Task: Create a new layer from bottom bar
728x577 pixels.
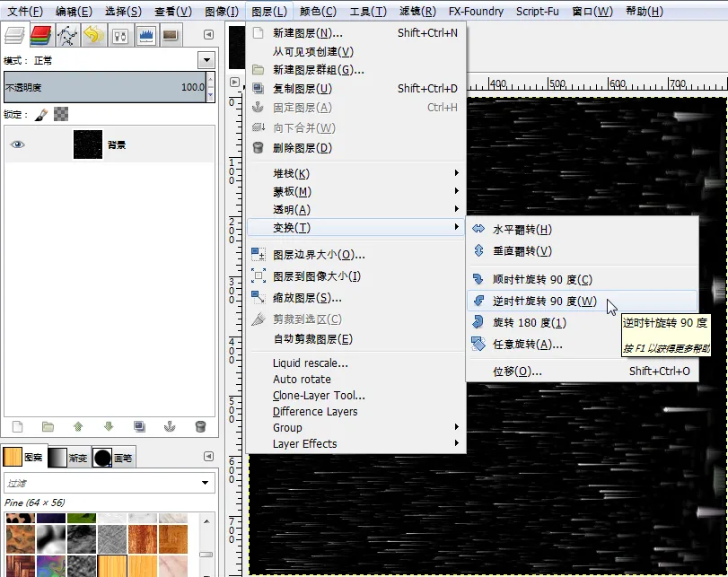Action: point(18,426)
